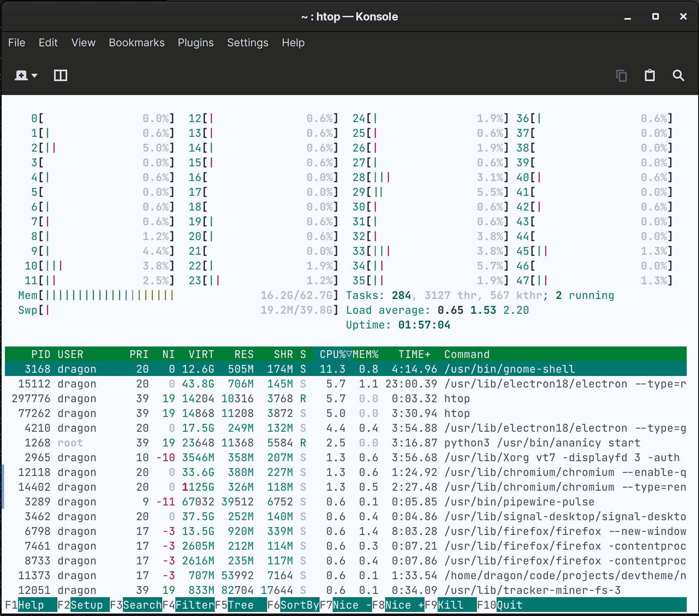Image resolution: width=699 pixels, height=616 pixels.
Task: Split the terminal view side by side
Action: pos(61,75)
